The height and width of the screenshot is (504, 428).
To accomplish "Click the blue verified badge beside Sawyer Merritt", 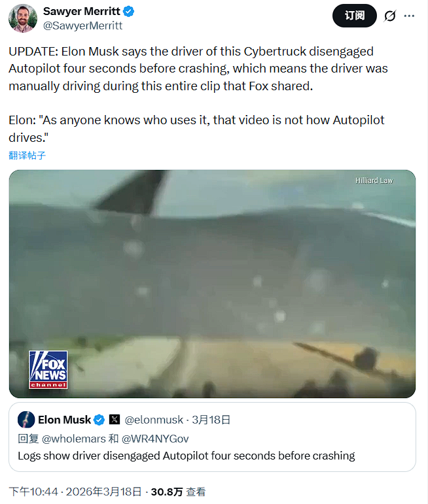I will 130,12.
